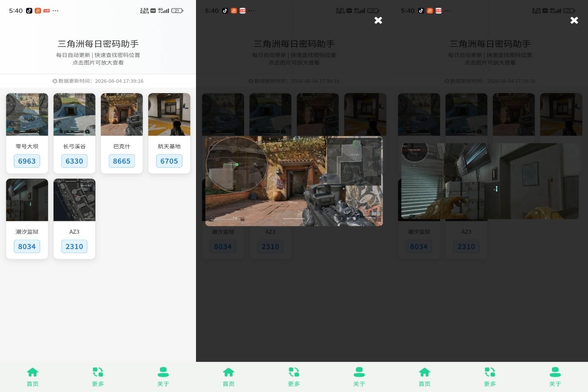Screen dimensions: 588x392
Task: Open 更多 tab on the undimmed list screen
Action: point(98,377)
